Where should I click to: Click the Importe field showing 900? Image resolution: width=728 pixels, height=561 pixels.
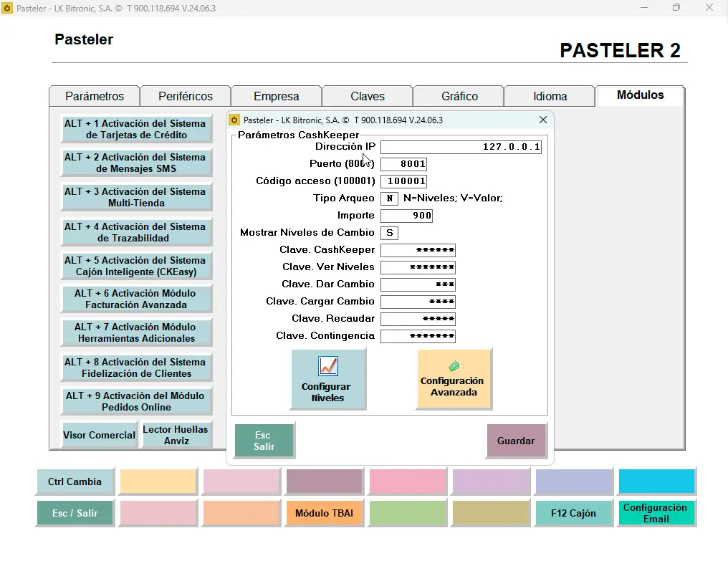(406, 216)
